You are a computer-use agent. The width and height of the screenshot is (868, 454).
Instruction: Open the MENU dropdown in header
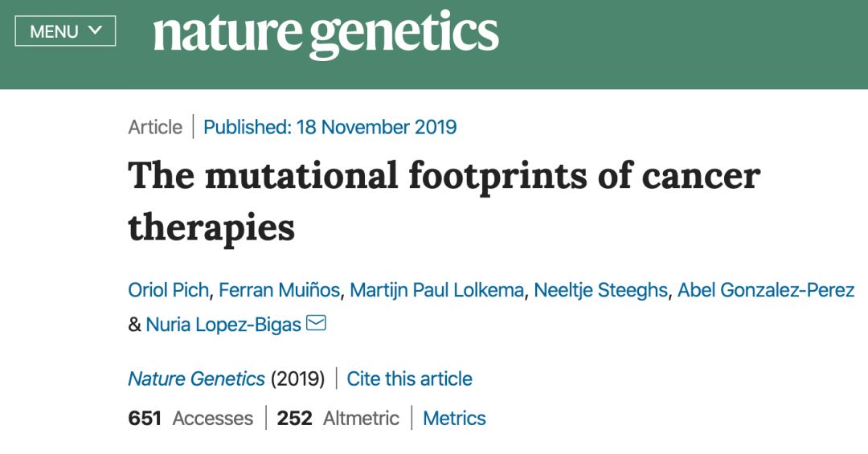click(x=65, y=31)
